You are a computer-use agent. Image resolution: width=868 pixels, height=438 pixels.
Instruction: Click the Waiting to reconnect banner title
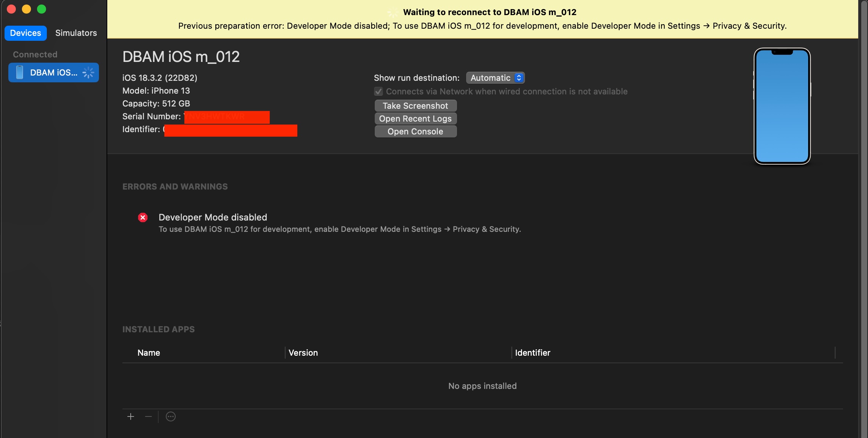point(490,12)
